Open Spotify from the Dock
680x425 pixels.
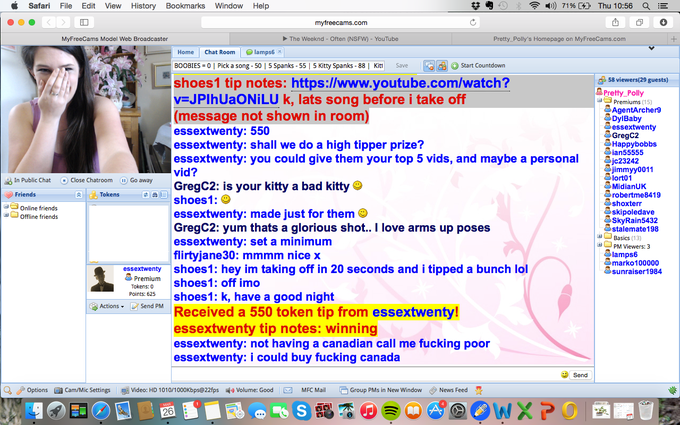click(390, 410)
